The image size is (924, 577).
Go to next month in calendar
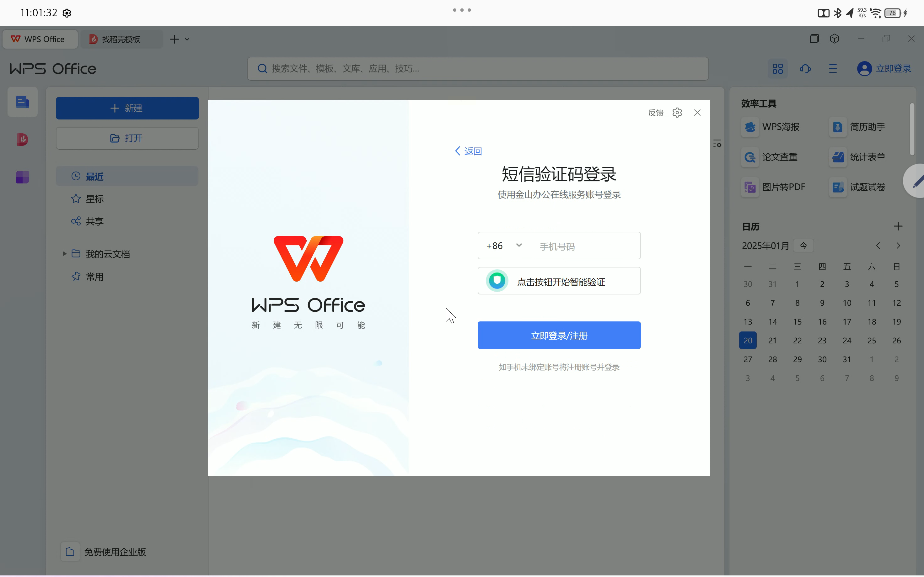(898, 246)
